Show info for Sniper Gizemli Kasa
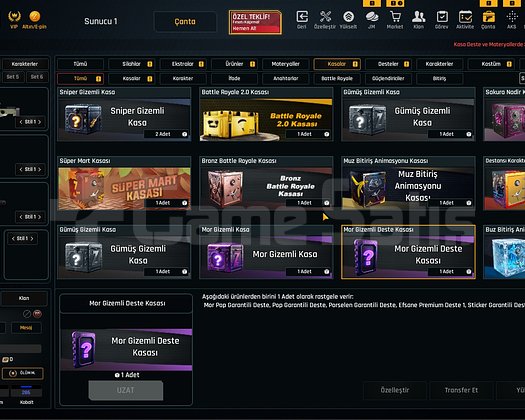Screen dimensions: 525x420 click(184, 134)
